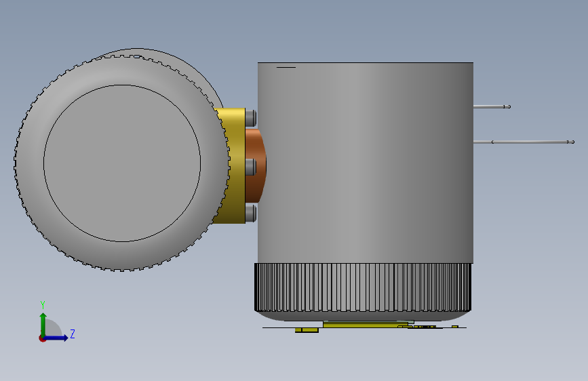The width and height of the screenshot is (588, 381).
Task: Select the top bolt head on the bracket
Action: pos(251,118)
